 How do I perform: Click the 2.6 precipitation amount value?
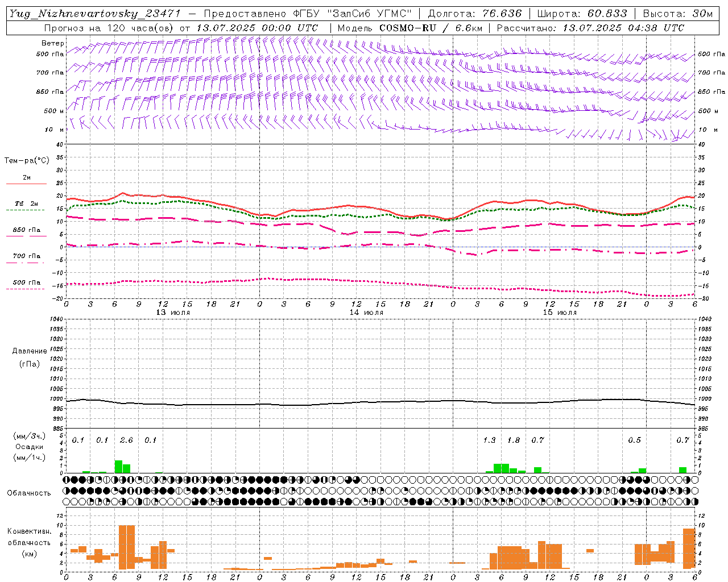coord(126,440)
